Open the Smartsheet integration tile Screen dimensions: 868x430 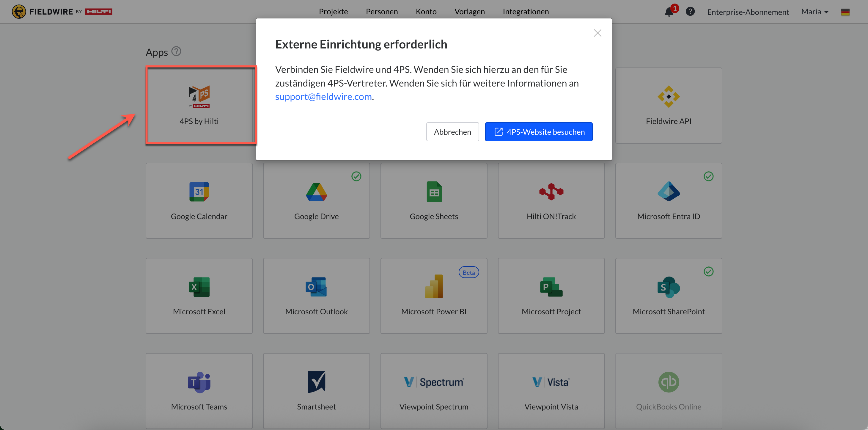(316, 391)
